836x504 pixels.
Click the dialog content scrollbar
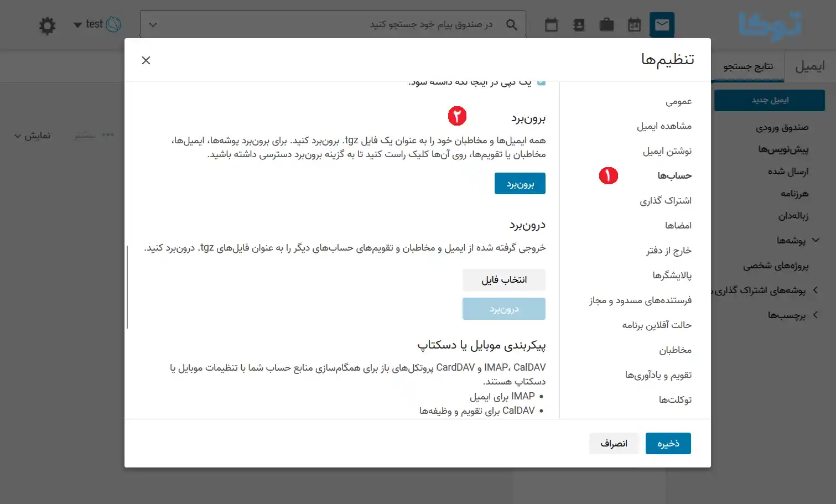coord(127,287)
